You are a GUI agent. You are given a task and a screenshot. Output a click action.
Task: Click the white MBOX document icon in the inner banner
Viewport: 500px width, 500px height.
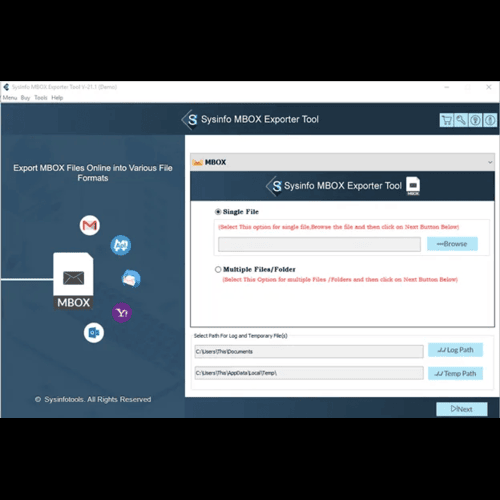tap(413, 186)
